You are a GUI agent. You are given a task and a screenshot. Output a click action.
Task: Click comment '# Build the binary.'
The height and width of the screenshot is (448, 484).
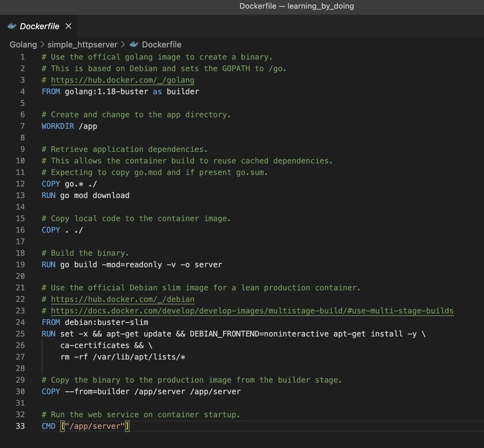pyautogui.click(x=85, y=253)
